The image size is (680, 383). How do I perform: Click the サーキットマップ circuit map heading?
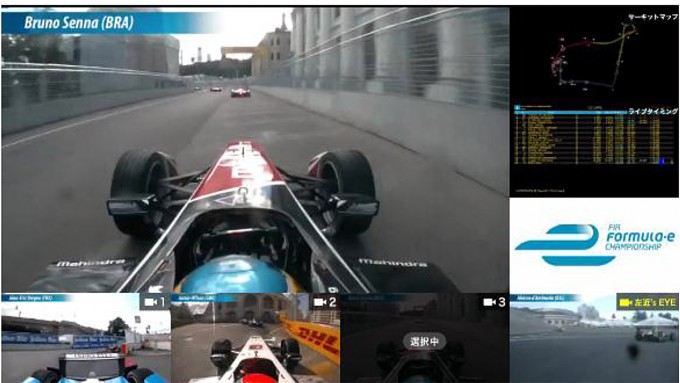coord(653,17)
